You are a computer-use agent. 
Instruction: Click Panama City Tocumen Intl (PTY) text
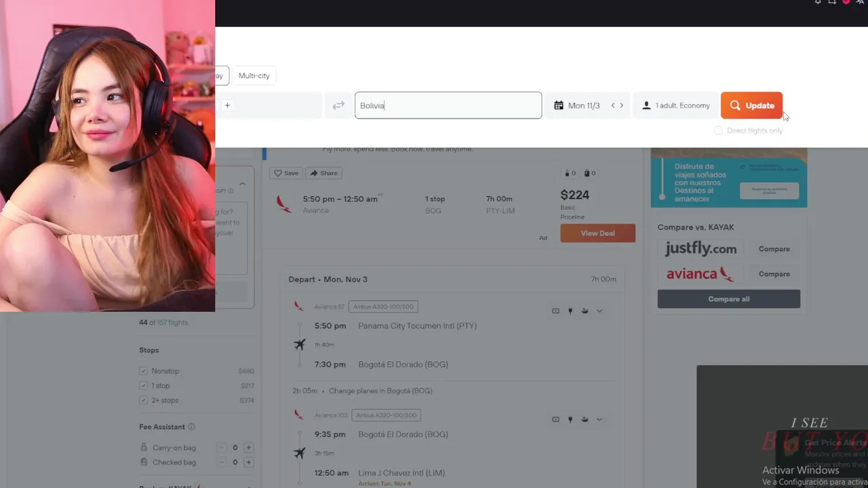(417, 326)
